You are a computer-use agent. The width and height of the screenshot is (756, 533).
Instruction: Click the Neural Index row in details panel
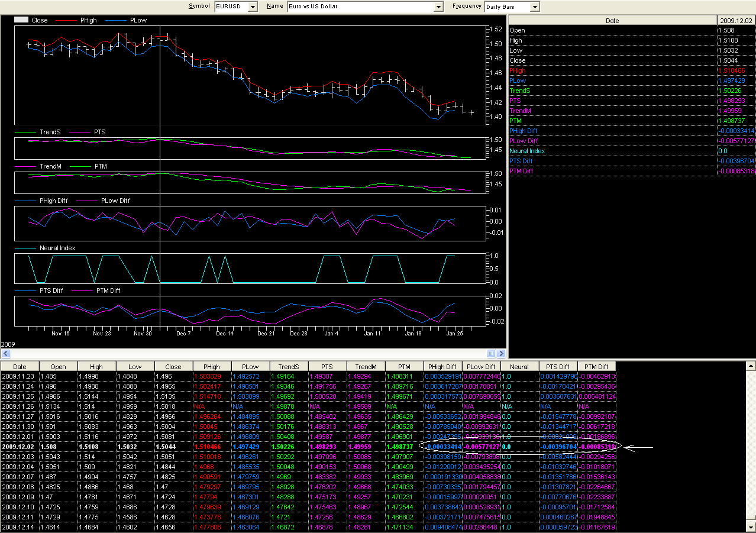[x=632, y=151]
